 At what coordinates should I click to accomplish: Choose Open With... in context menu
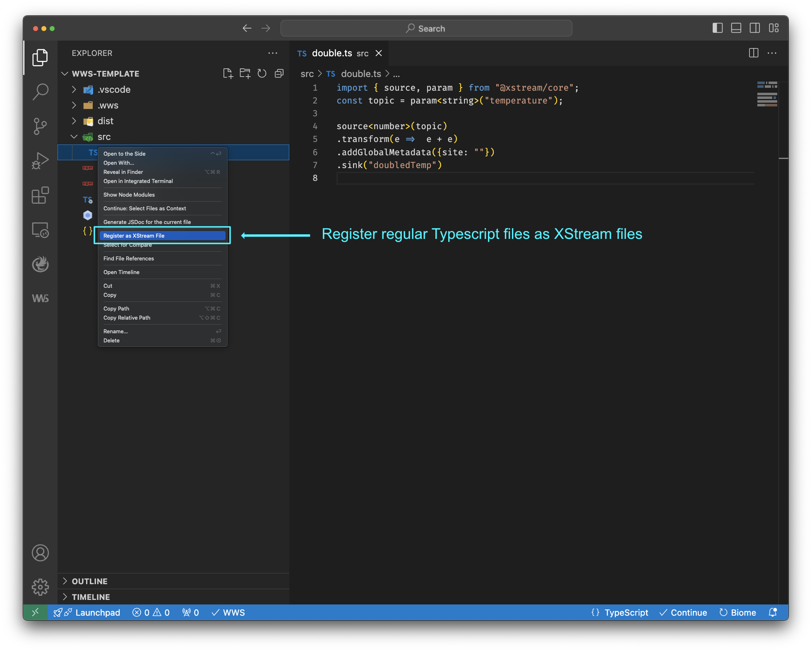[x=162, y=163]
